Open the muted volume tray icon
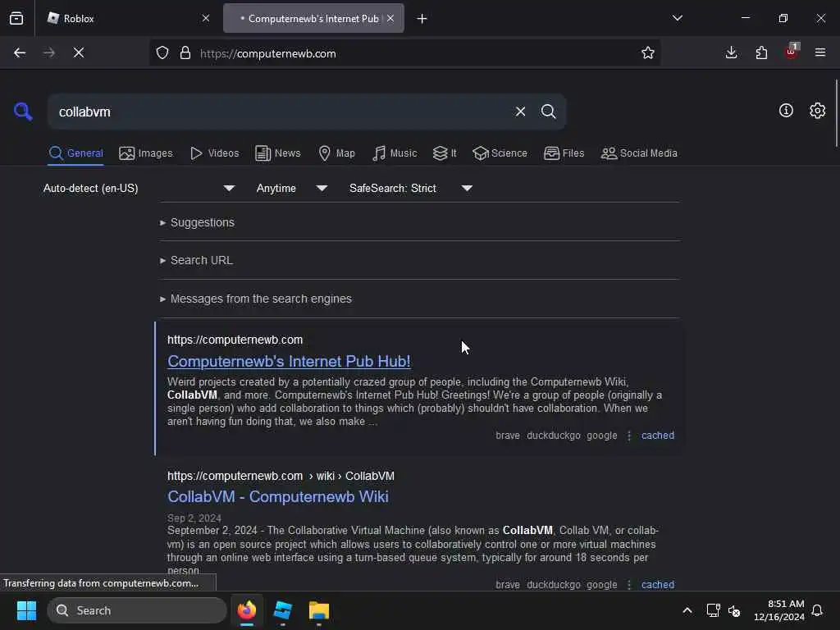This screenshot has height=630, width=840. [734, 610]
